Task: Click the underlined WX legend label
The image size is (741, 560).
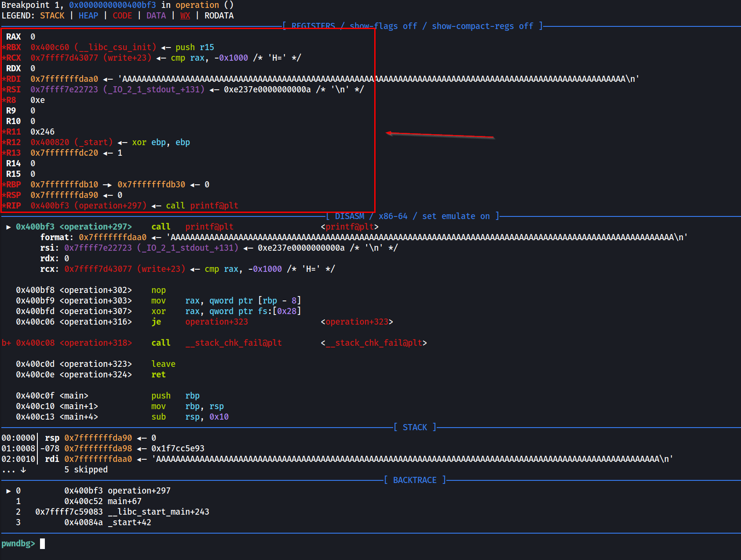Action: [x=185, y=16]
